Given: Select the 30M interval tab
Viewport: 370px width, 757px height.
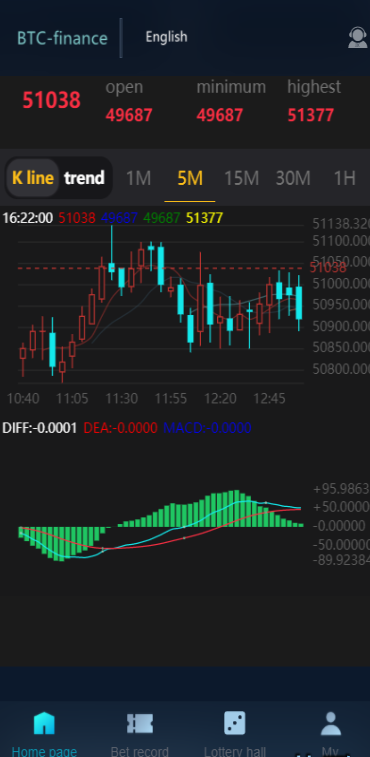Looking at the screenshot, I should point(293,179).
